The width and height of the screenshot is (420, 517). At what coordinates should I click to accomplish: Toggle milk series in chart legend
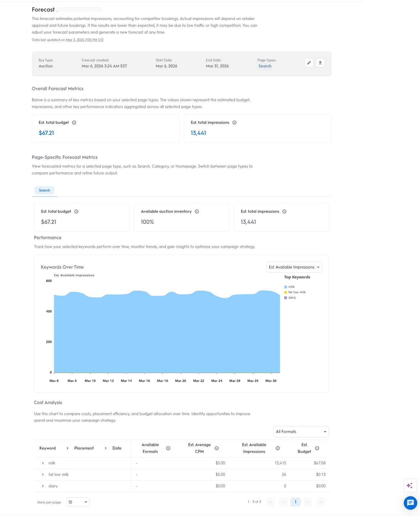pos(289,287)
